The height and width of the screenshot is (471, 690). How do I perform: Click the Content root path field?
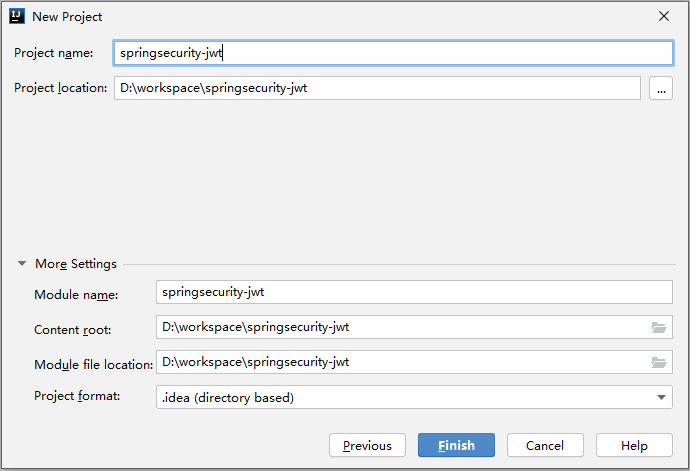[414, 327]
